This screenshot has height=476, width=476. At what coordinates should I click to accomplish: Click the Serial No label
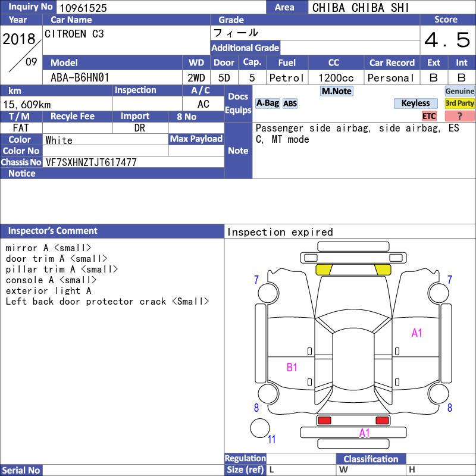(21, 470)
